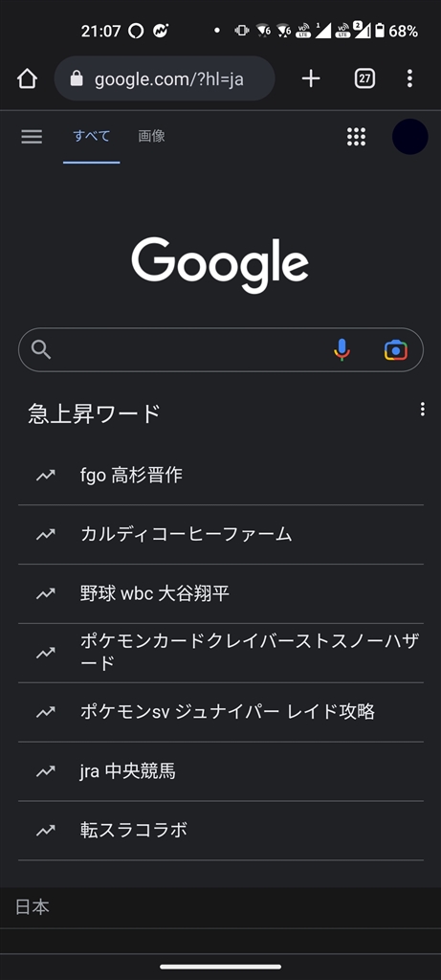Open the Google hamburger menu

pos(32,136)
